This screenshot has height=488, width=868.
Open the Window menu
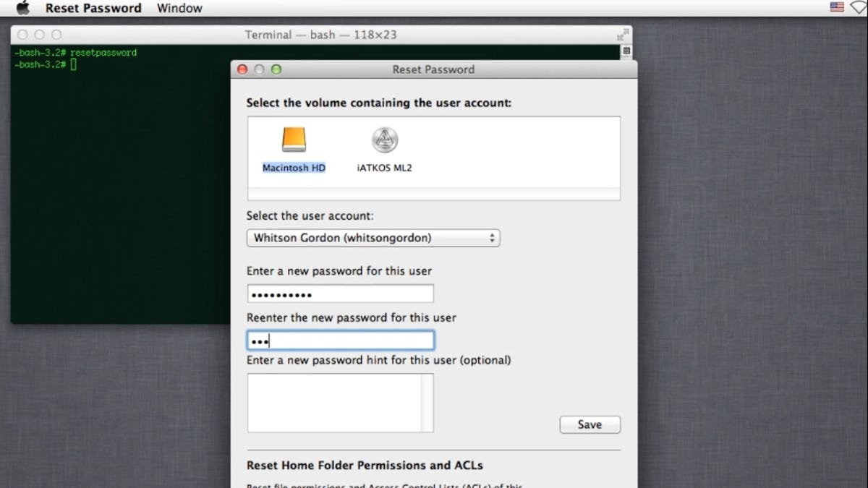click(x=179, y=8)
